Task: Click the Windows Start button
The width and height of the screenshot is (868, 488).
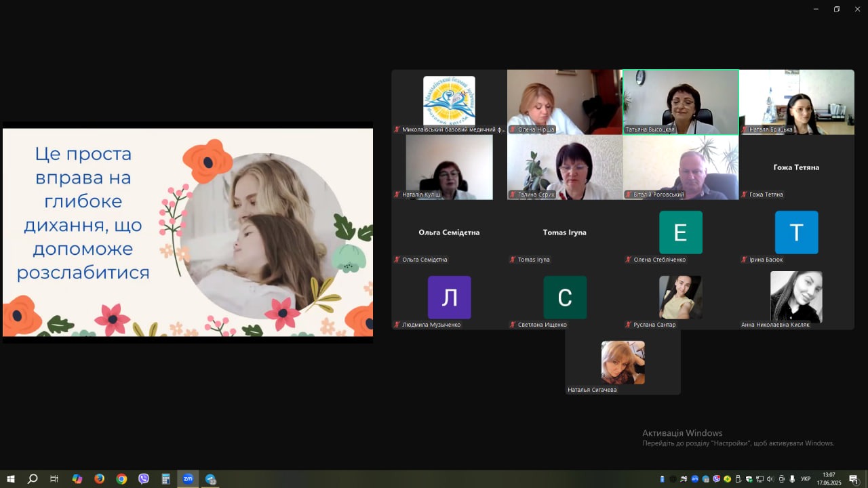Action: [11, 479]
